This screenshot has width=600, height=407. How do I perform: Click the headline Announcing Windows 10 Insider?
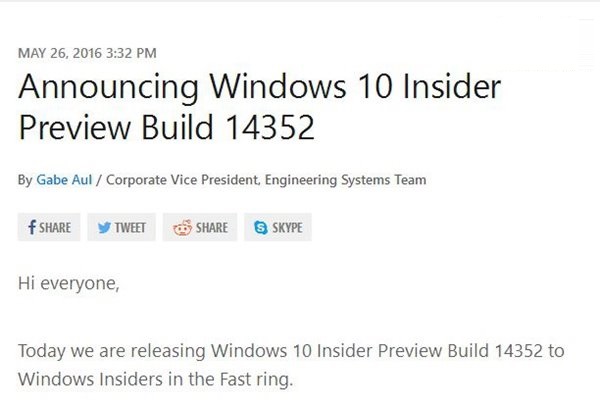[260, 88]
